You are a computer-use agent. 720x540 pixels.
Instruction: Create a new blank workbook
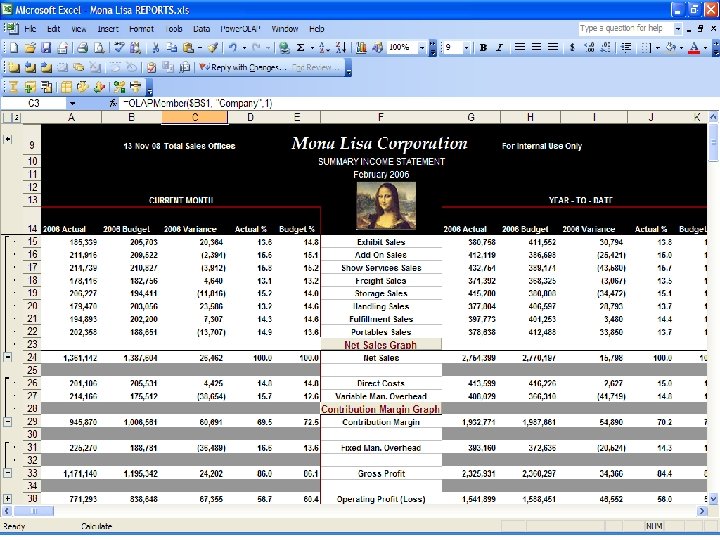click(14, 47)
